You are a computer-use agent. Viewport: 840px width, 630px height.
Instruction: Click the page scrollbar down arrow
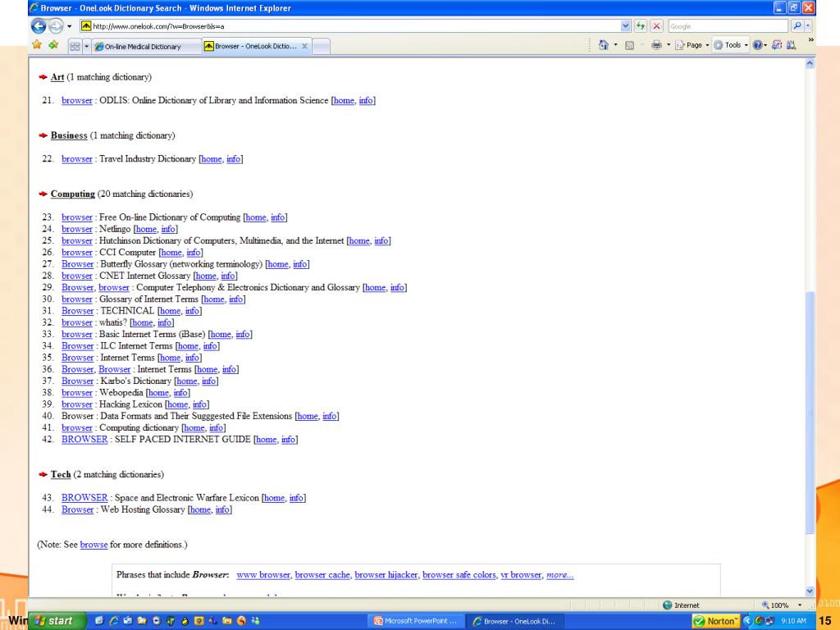pyautogui.click(x=810, y=591)
